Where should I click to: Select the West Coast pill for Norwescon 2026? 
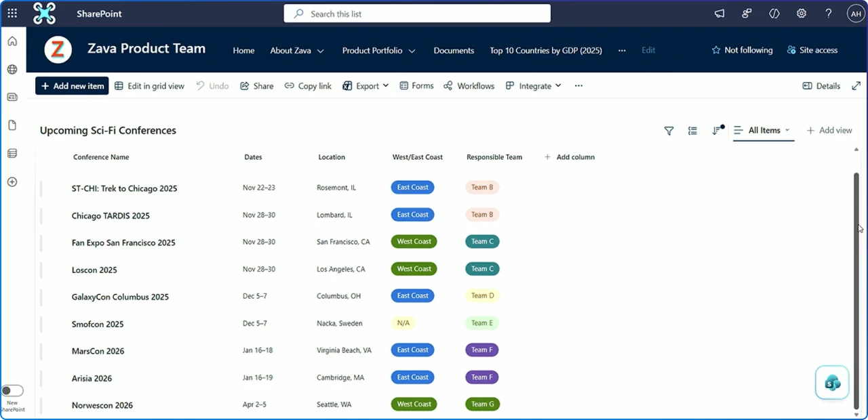tap(414, 404)
